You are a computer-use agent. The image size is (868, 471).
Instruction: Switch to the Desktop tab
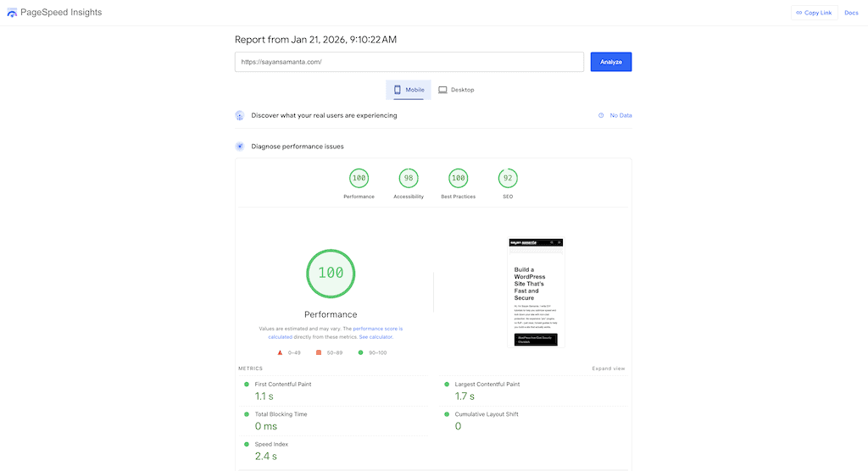[456, 90]
